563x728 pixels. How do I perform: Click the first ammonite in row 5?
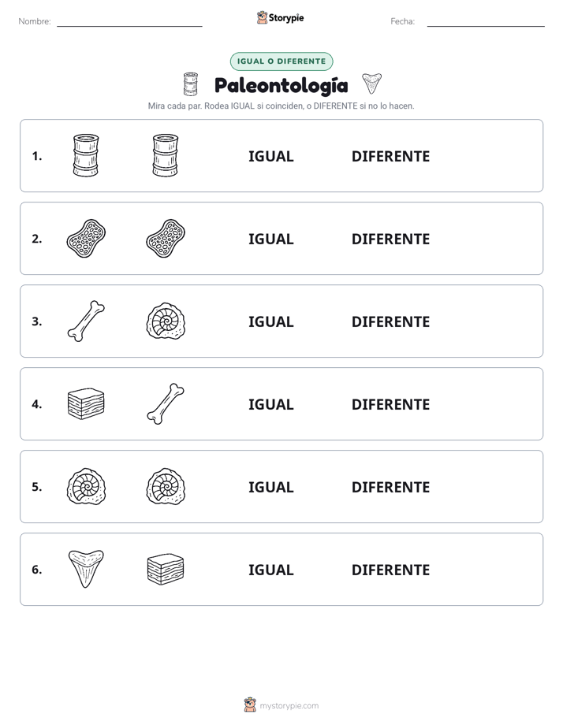86,486
